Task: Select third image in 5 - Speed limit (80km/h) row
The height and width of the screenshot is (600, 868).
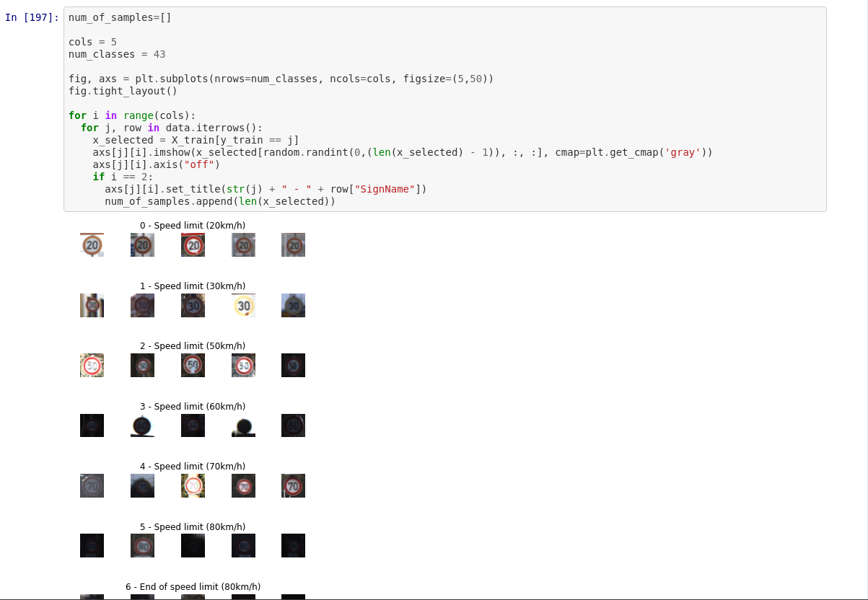Action: coord(193,546)
